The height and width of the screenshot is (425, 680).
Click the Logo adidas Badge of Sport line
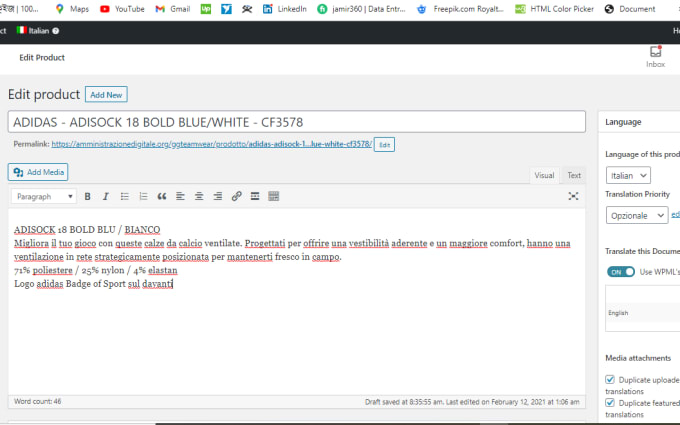click(94, 284)
